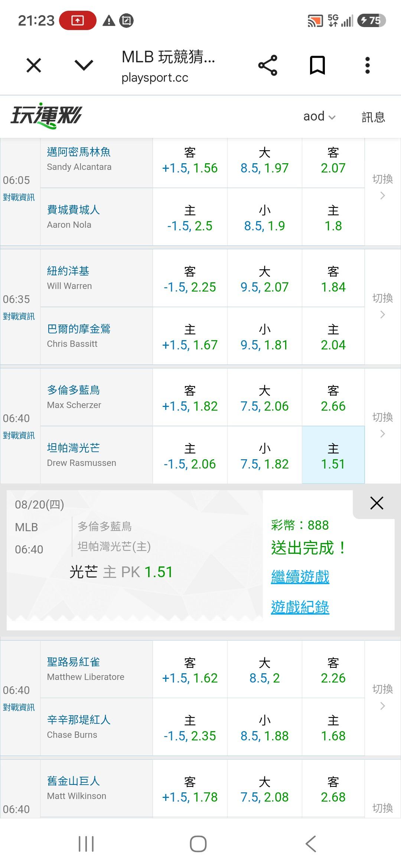
Task: Select 客 +1.5, 1.56 Marlins spread
Action: [x=190, y=161]
